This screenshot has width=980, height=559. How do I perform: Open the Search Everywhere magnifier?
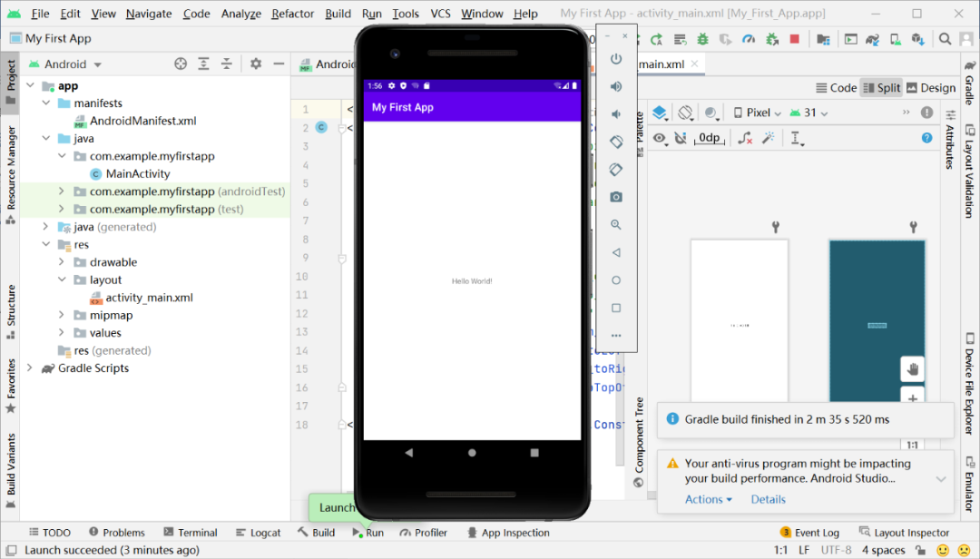coord(945,39)
